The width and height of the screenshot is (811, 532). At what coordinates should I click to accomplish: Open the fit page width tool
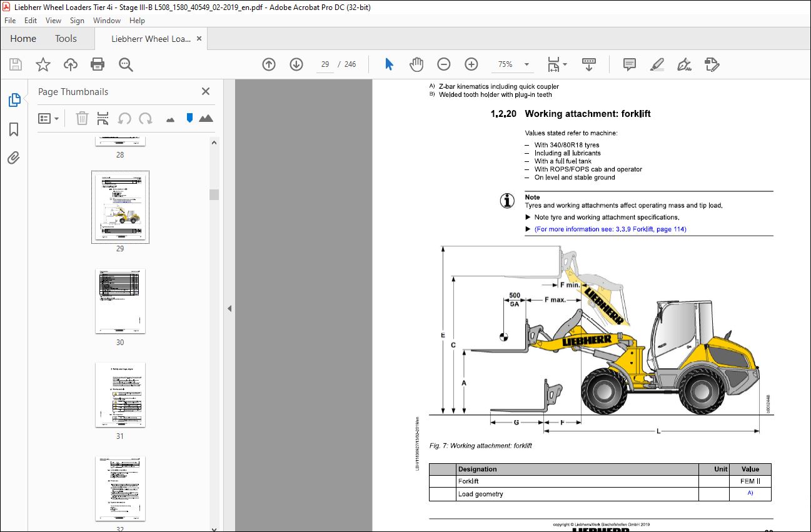pyautogui.click(x=553, y=64)
